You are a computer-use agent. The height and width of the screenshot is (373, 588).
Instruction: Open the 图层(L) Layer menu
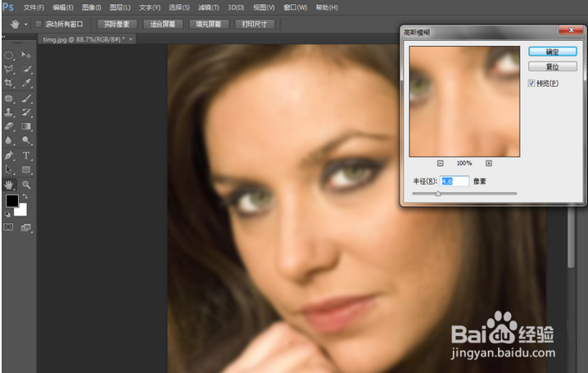[120, 7]
